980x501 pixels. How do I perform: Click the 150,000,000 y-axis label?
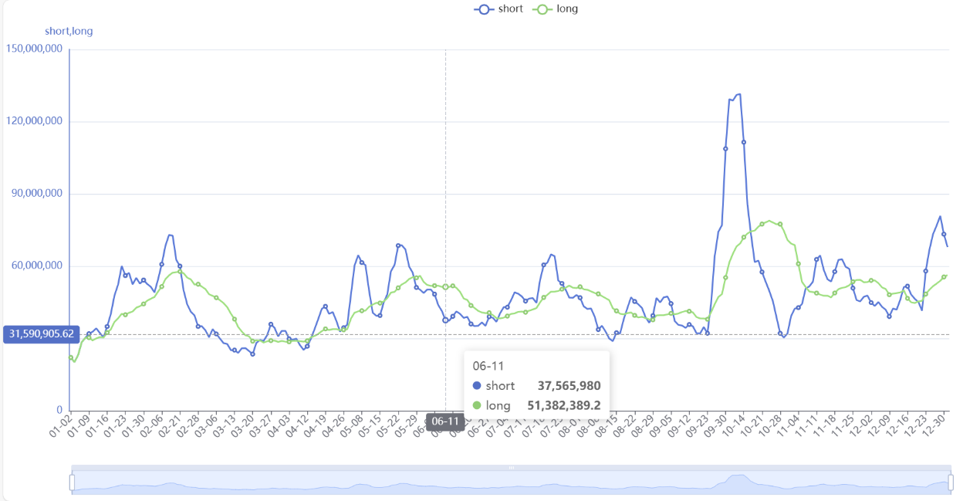point(34,49)
